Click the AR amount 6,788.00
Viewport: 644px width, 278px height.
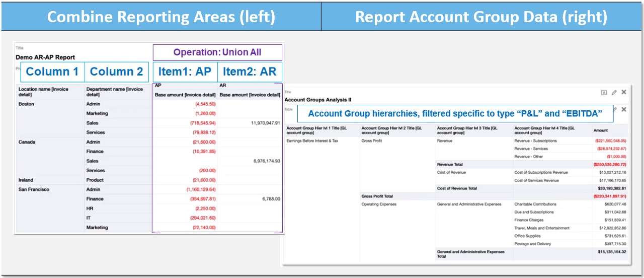(271, 199)
